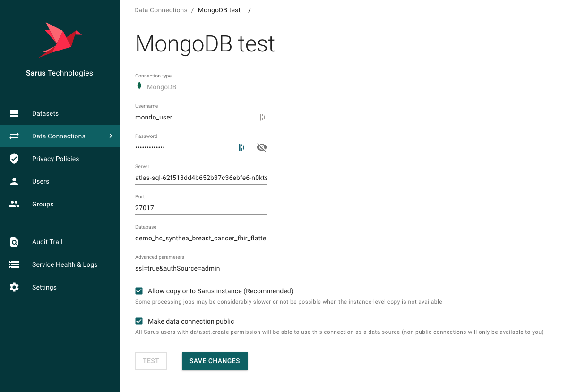The image size is (568, 392).
Task: Uncheck Allow copy onto Sarus instance
Action: pyautogui.click(x=139, y=291)
